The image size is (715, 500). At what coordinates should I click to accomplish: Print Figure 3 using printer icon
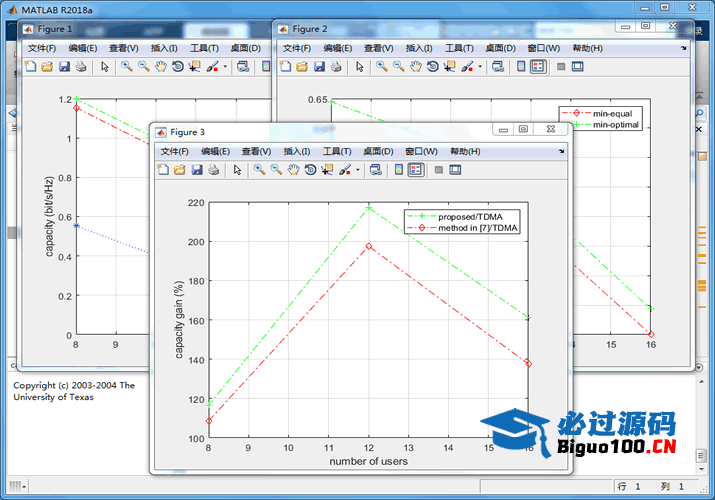point(213,170)
